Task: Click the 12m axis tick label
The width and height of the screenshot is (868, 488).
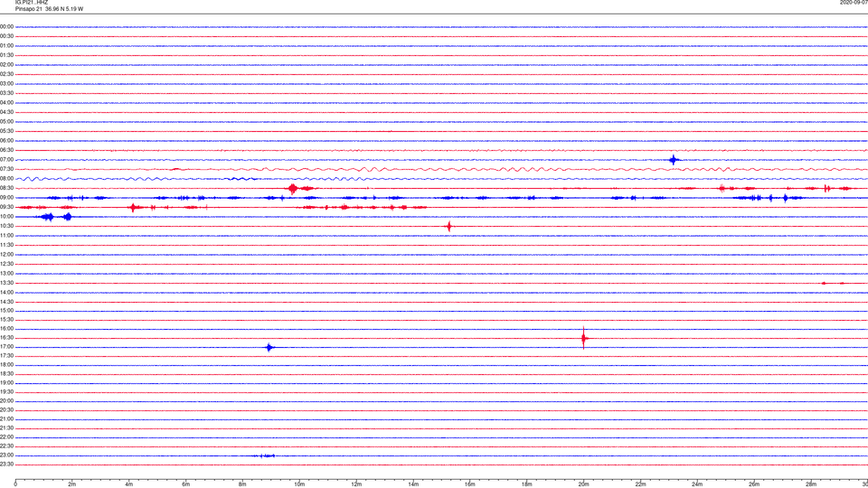Action: tap(356, 484)
